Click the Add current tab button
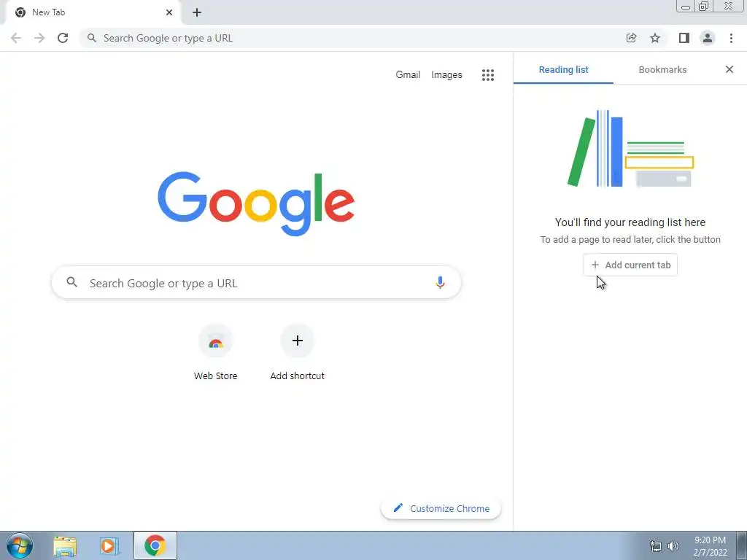Viewport: 747px width, 560px height. (630, 265)
